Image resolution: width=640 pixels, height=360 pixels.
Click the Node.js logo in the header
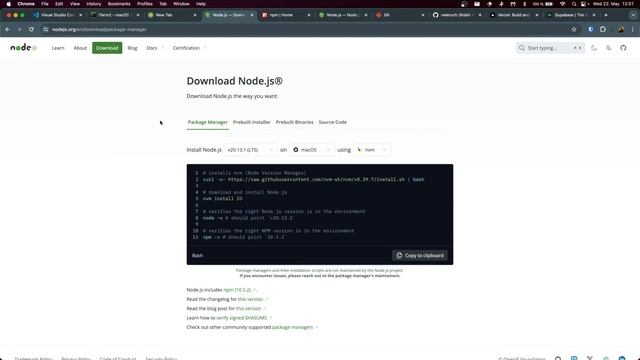[23, 48]
